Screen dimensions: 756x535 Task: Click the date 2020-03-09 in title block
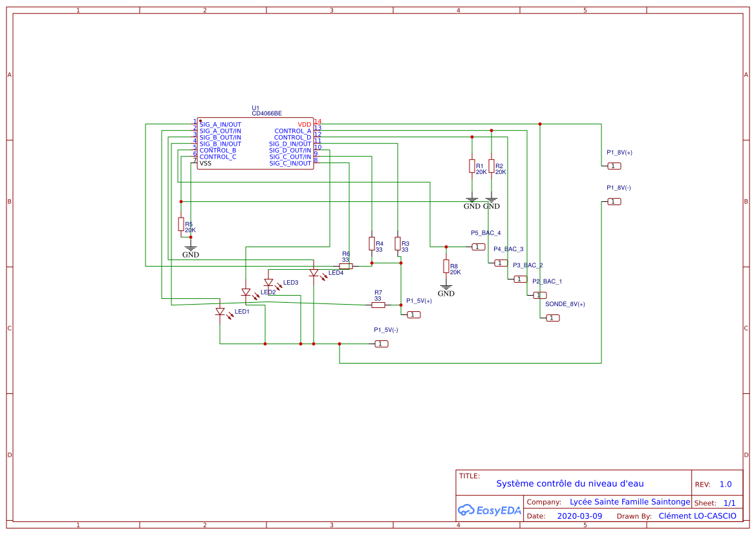coord(580,516)
